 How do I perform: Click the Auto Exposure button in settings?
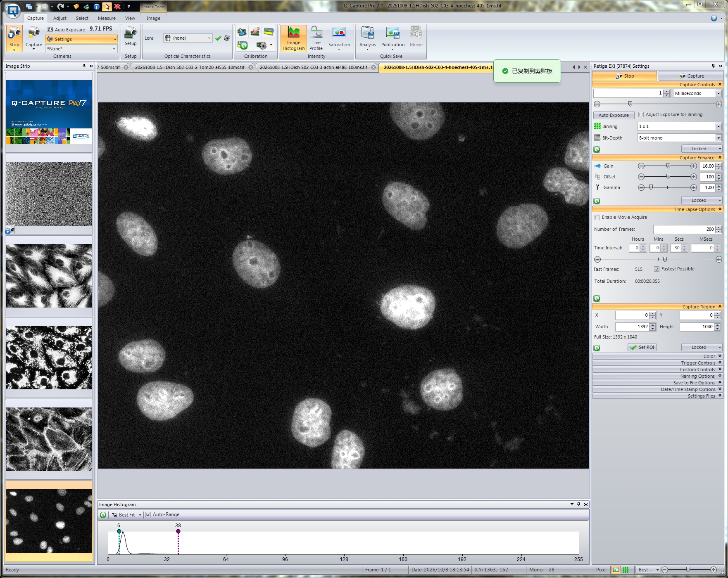(614, 115)
